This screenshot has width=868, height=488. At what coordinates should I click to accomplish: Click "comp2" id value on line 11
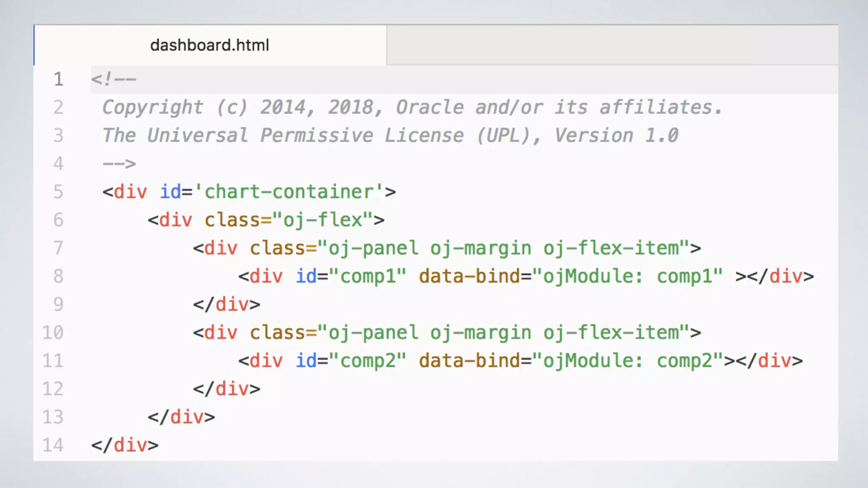(x=367, y=361)
